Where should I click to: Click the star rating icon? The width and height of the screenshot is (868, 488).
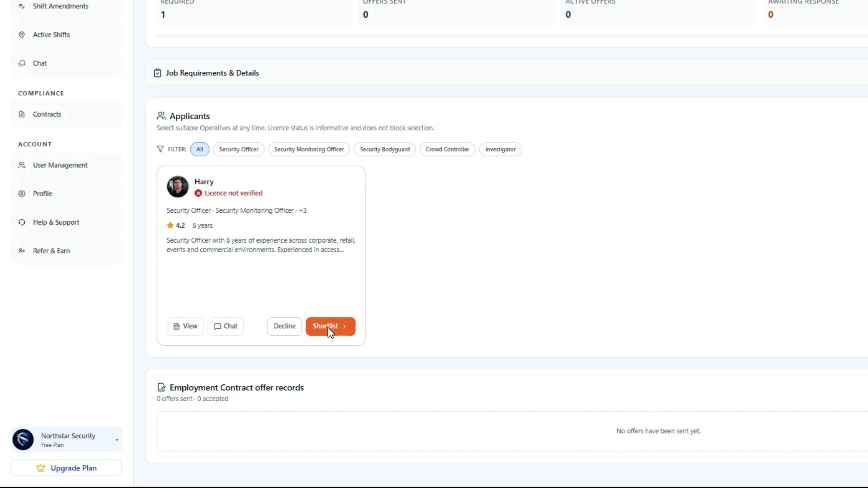click(170, 225)
